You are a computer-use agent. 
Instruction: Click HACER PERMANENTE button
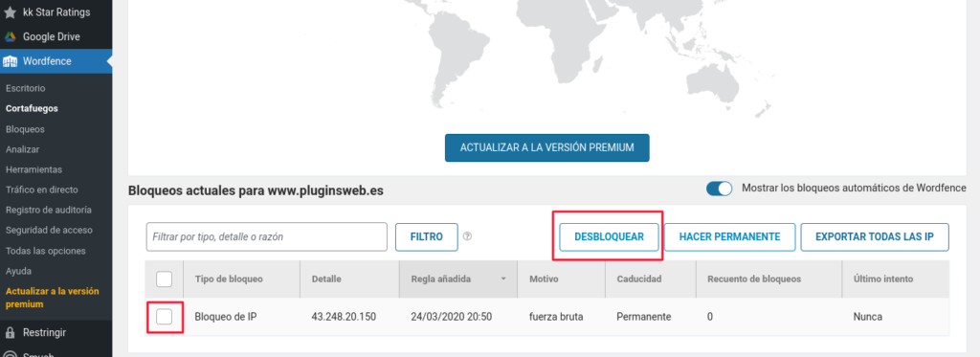(729, 237)
